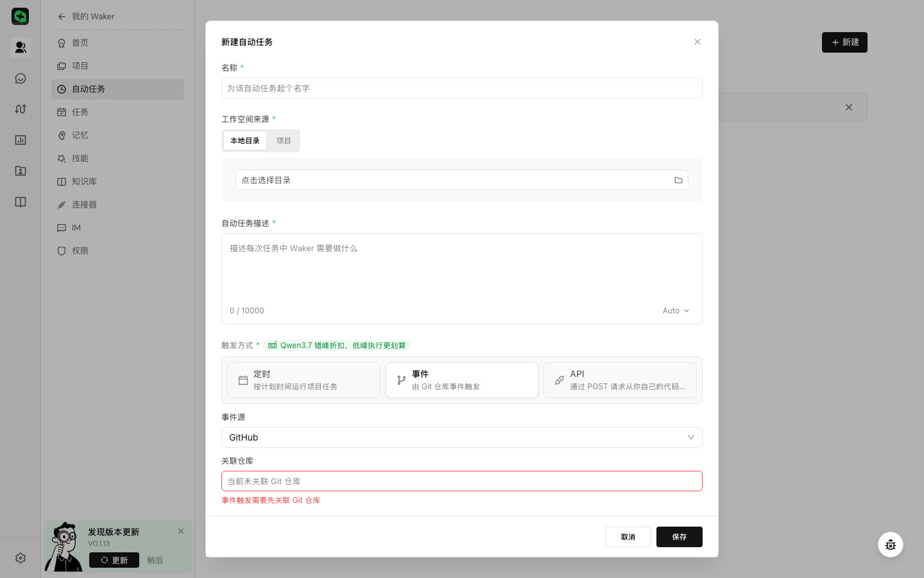Close the 新建自动任务 dialog
Image resolution: width=924 pixels, height=578 pixels.
[697, 42]
